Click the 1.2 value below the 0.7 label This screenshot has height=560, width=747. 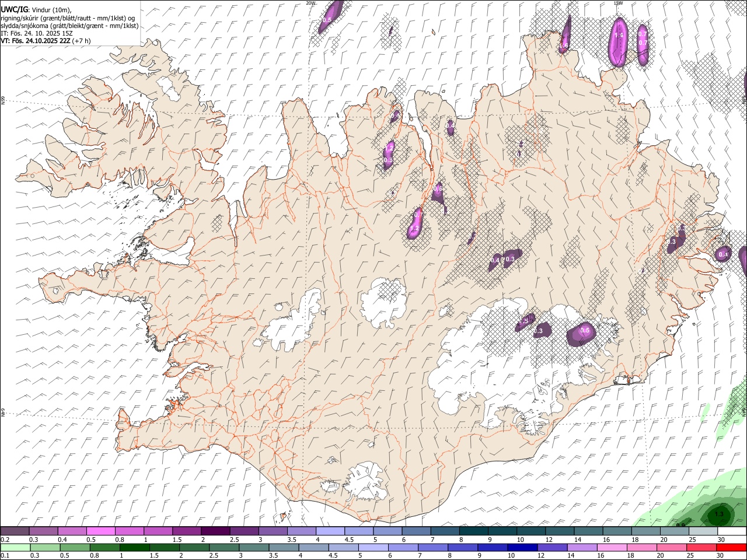click(x=415, y=229)
